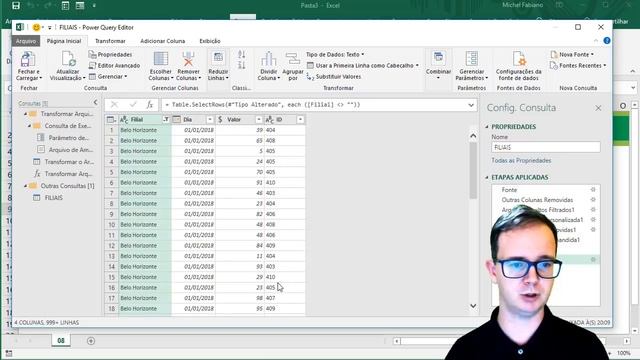This screenshot has width=640, height=360.
Task: Click the help icon in ribbon
Action: (x=607, y=40)
